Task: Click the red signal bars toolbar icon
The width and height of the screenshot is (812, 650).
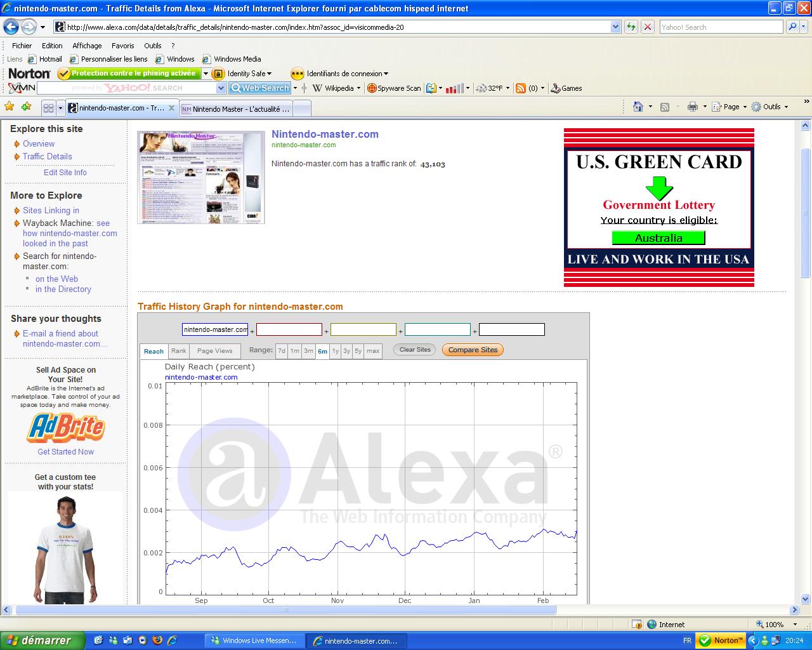Action: tap(454, 88)
